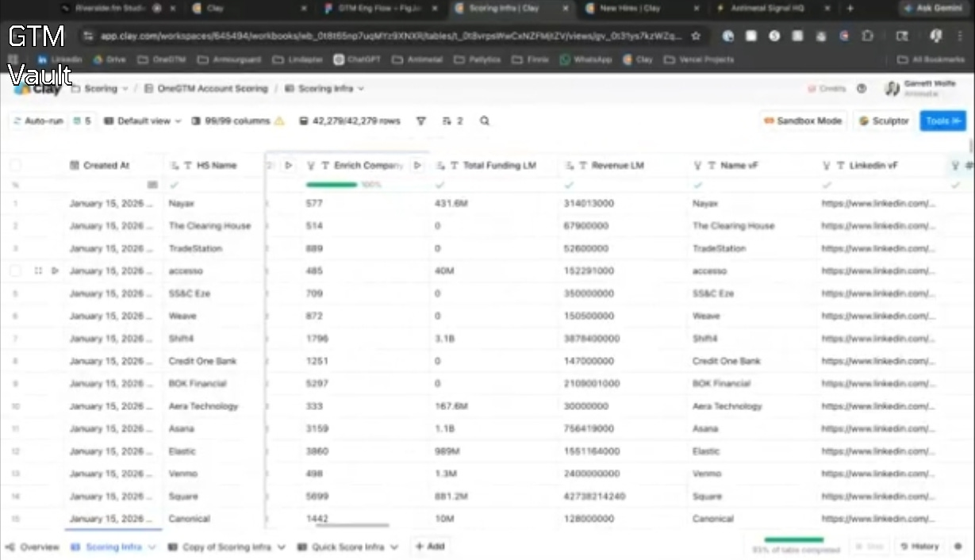Open the Drive bookmark

point(109,59)
